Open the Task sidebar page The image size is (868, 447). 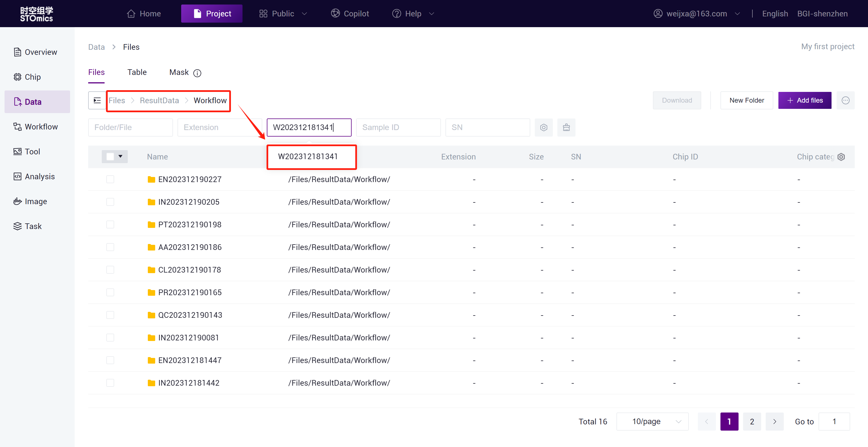pyautogui.click(x=28, y=226)
